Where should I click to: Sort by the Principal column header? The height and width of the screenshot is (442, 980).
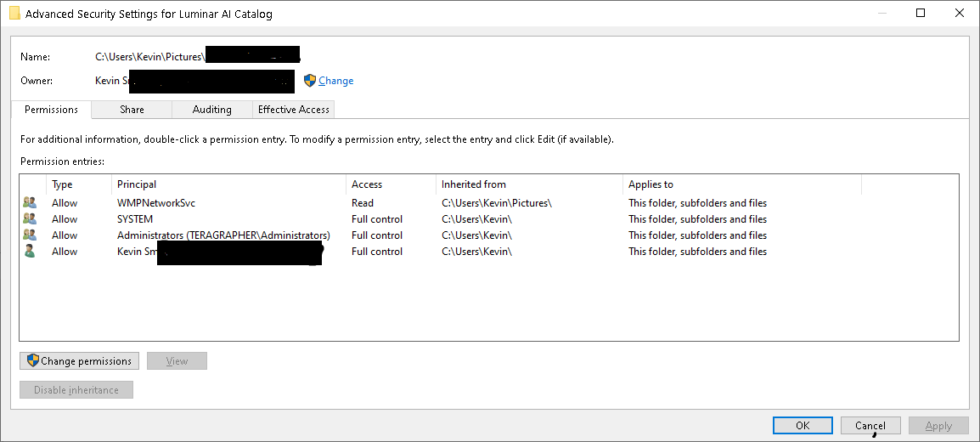click(x=228, y=184)
